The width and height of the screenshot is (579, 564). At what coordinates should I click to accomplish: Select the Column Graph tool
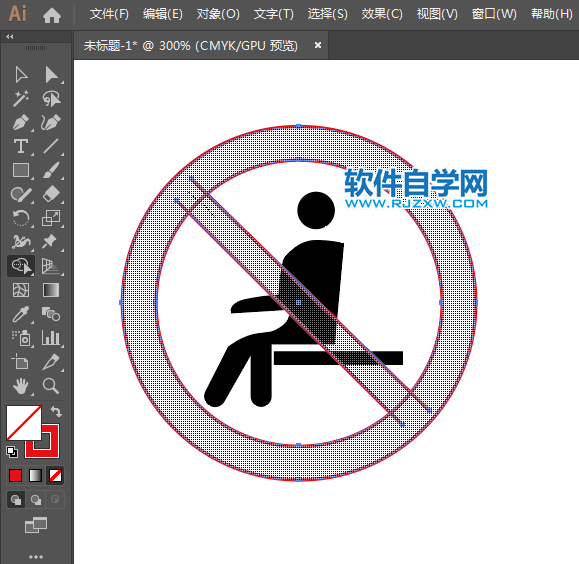coord(51,338)
